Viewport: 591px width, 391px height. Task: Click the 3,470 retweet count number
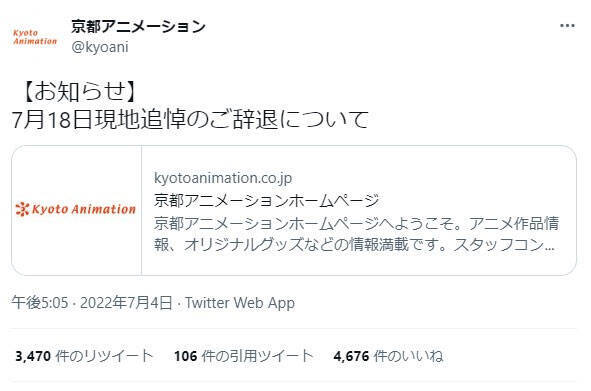[33, 356]
